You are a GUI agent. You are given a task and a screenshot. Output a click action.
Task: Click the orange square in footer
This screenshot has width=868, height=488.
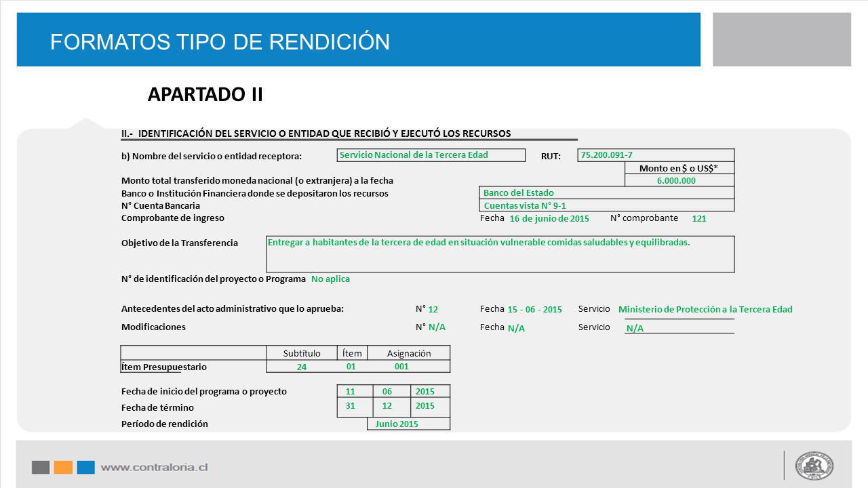63,467
